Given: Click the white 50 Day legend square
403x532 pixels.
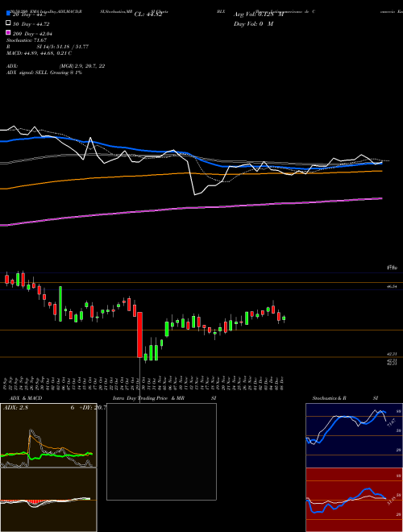Looking at the screenshot, I should [8, 23].
